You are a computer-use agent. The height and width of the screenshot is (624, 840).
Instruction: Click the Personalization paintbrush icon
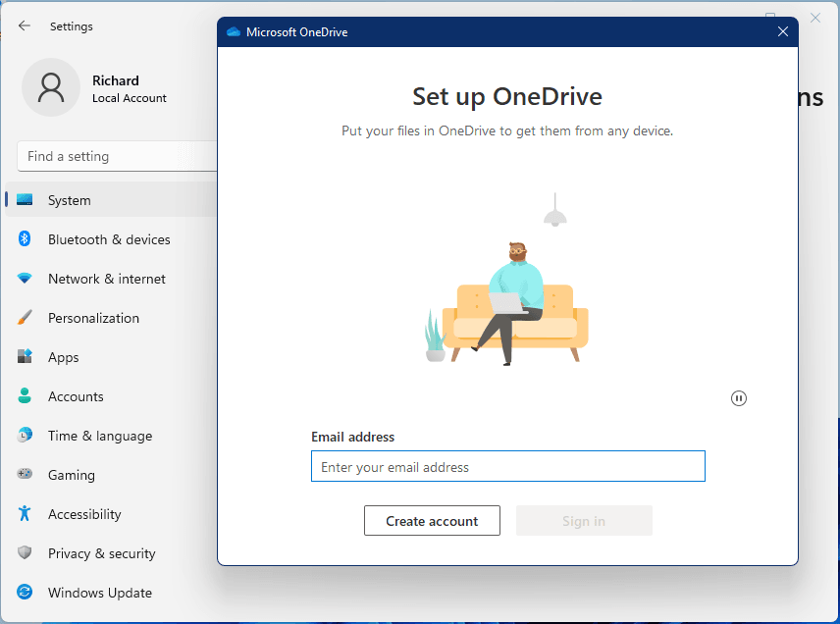click(x=25, y=318)
